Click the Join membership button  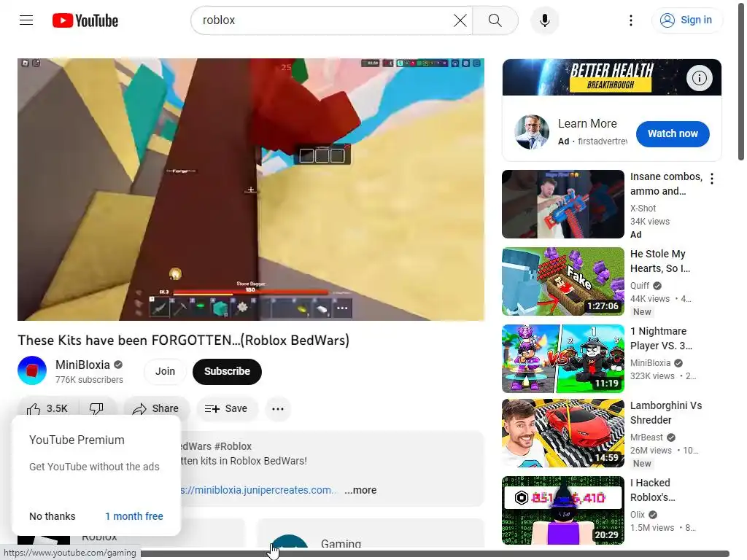coord(165,371)
